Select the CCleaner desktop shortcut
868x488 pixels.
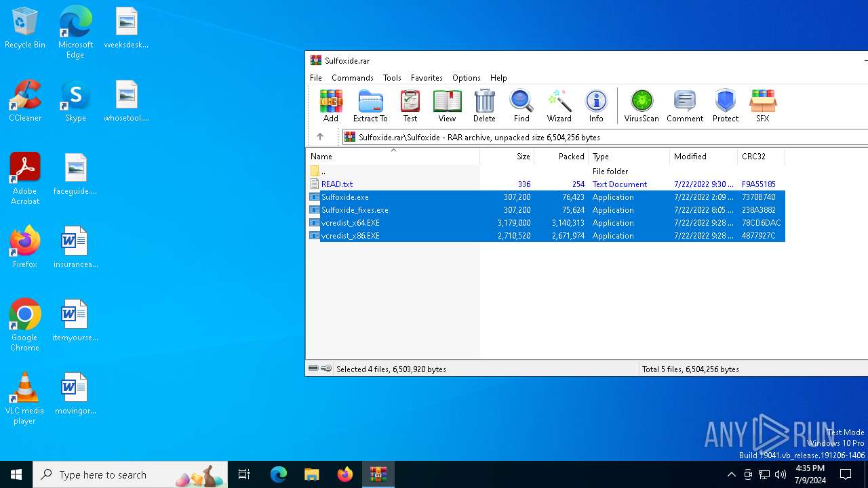24,102
